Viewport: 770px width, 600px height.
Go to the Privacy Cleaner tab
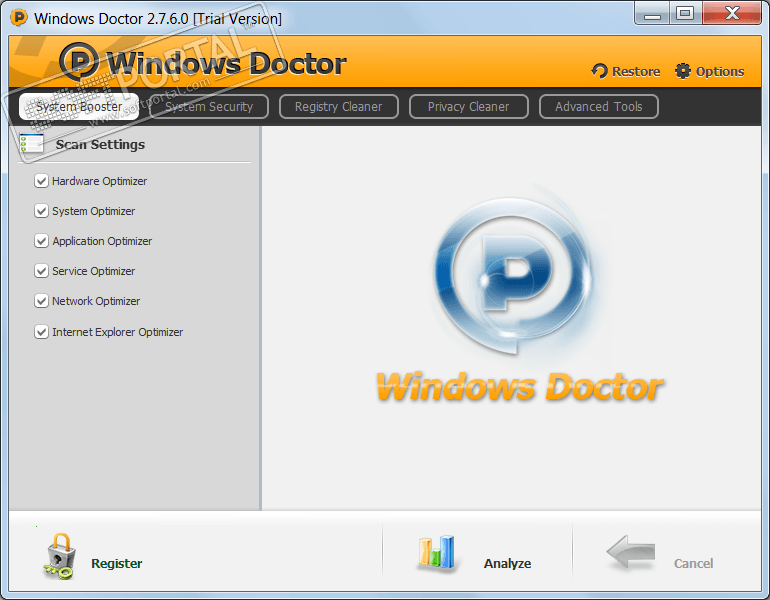[x=468, y=107]
